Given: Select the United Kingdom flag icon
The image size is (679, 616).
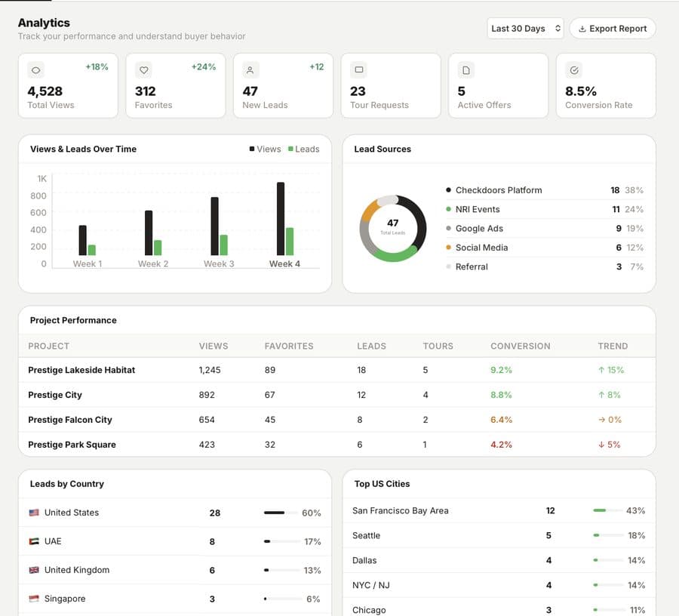Looking at the screenshot, I should pyautogui.click(x=33, y=570).
